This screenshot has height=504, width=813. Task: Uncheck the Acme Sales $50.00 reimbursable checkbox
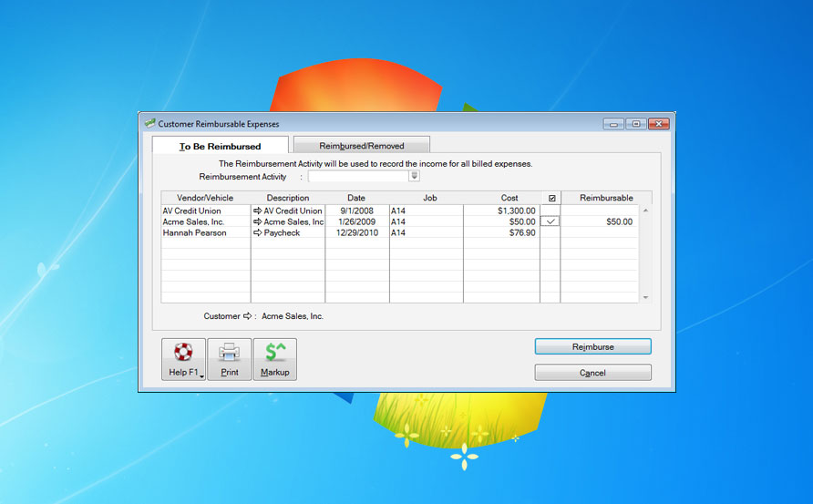[x=551, y=221]
